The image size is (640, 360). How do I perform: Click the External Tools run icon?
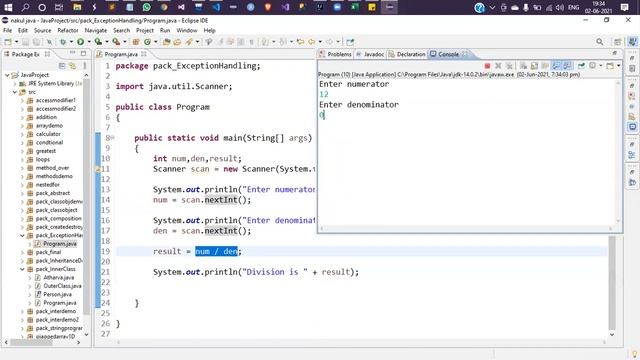[116, 42]
